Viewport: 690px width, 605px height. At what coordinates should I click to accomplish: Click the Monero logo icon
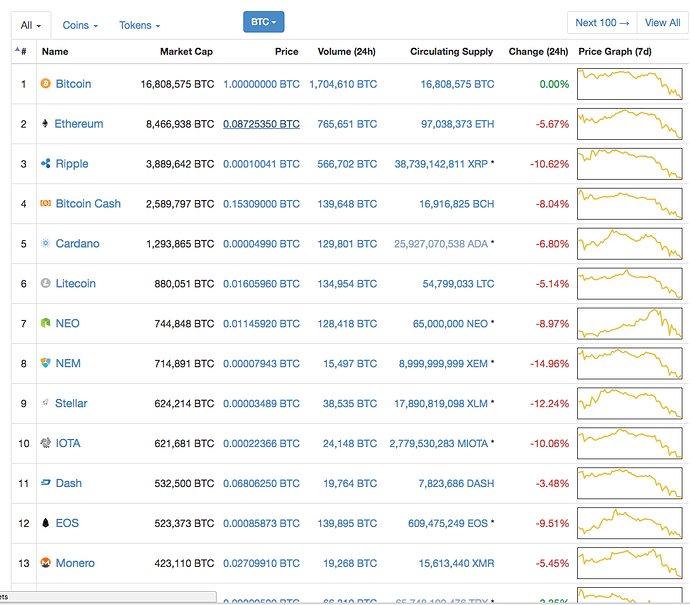click(45, 563)
